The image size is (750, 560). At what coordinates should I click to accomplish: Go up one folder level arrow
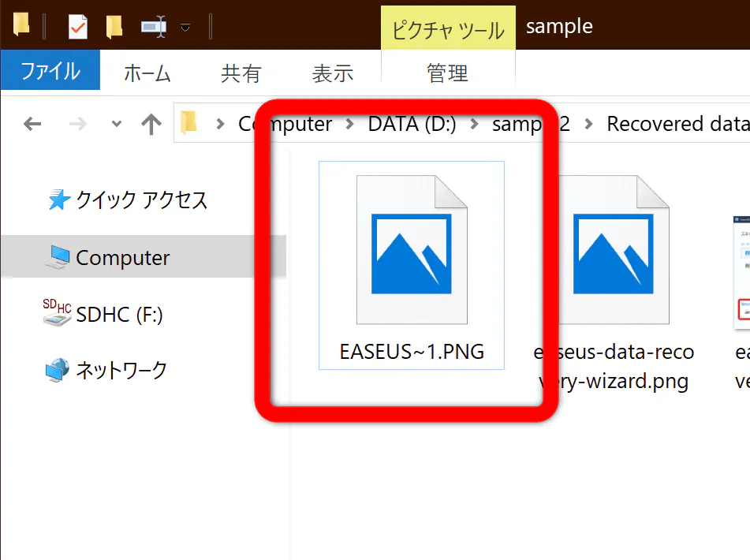(151, 125)
